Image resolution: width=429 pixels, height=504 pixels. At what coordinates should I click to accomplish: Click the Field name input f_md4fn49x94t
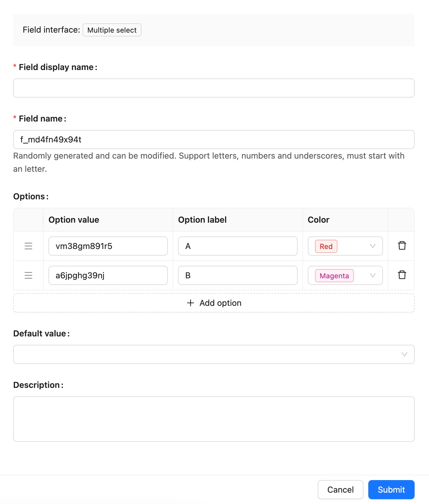click(214, 139)
